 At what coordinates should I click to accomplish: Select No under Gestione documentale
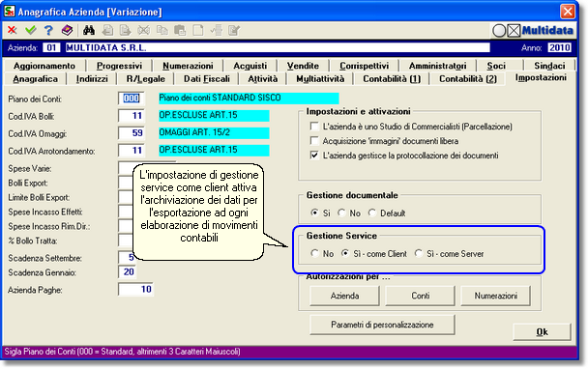[341, 213]
